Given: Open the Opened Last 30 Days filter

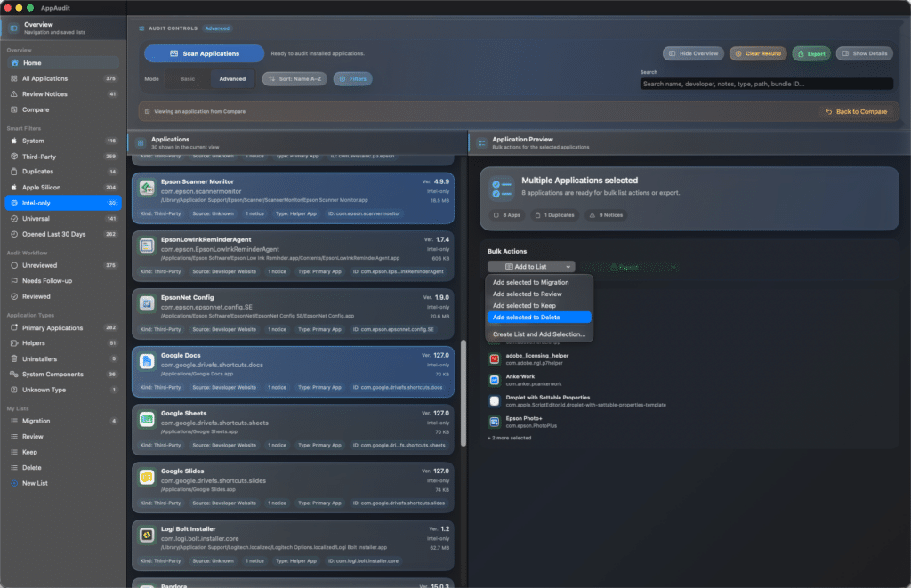Looking at the screenshot, I should (x=63, y=234).
